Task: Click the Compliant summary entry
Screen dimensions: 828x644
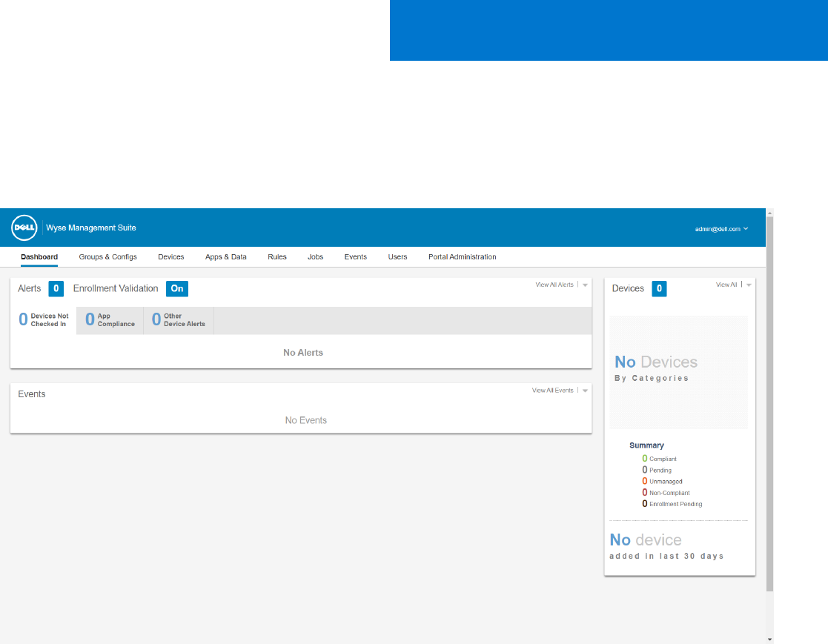Action: (x=659, y=459)
